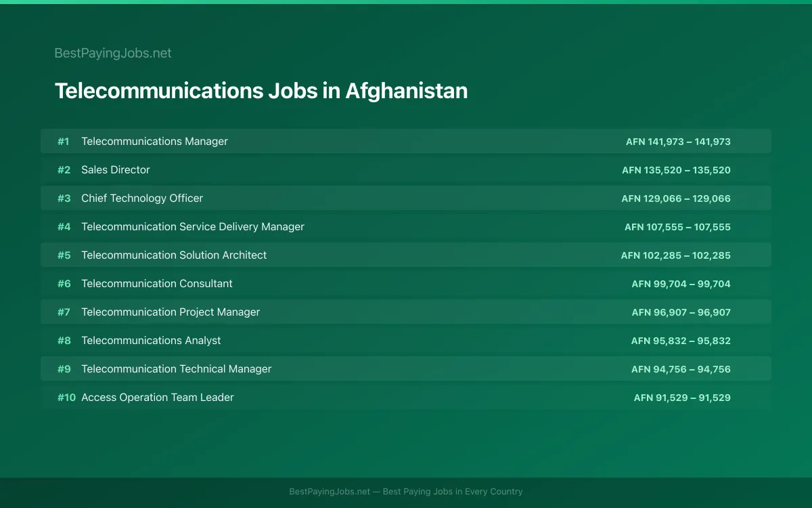Screen dimensions: 812x508
Task: Click the footer BestPayingJobs.net tagline text
Action: [x=406, y=492]
